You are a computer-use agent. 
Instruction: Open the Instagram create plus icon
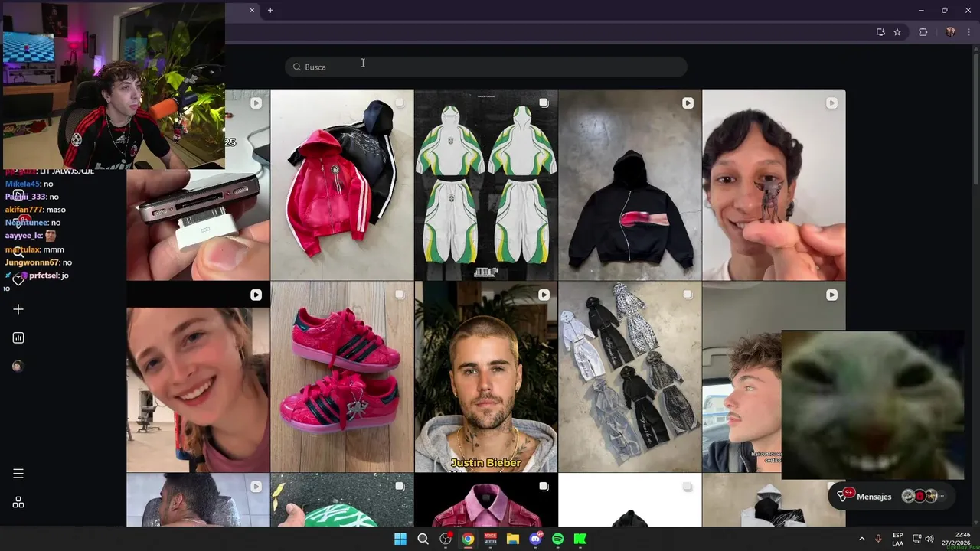point(18,309)
